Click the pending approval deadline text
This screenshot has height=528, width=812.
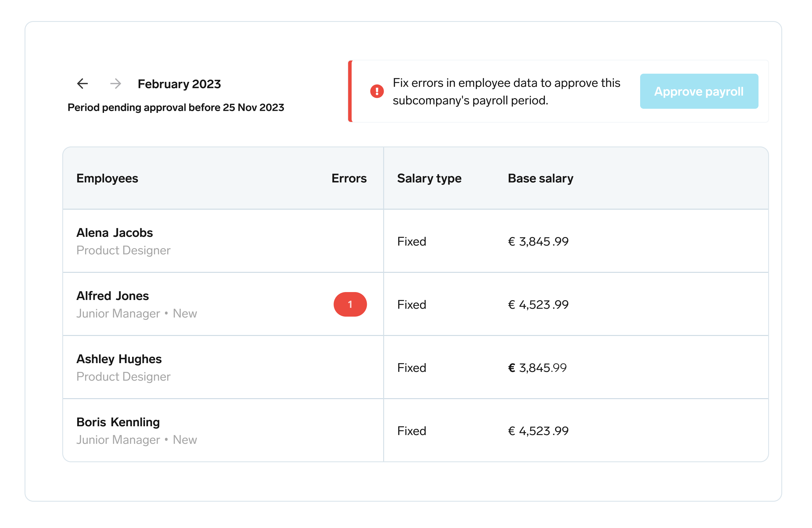[176, 108]
